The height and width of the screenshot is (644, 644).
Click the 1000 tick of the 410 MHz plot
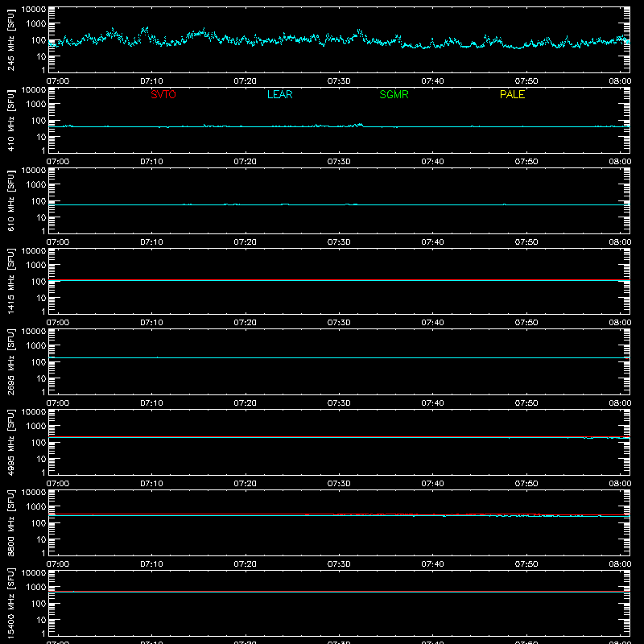(x=36, y=105)
